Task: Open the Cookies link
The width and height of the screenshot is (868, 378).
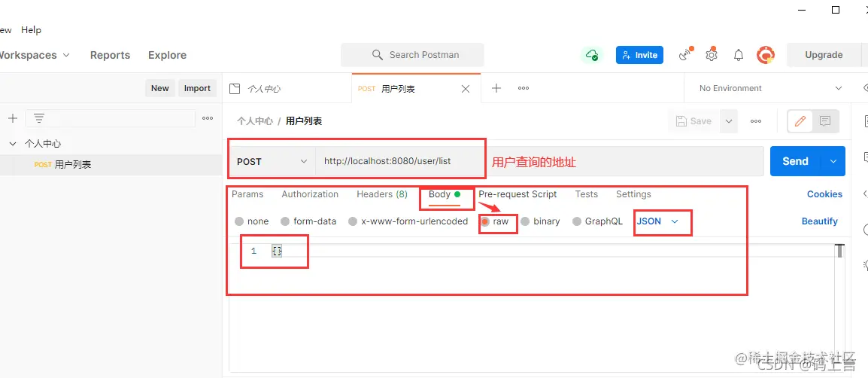Action: [x=824, y=194]
